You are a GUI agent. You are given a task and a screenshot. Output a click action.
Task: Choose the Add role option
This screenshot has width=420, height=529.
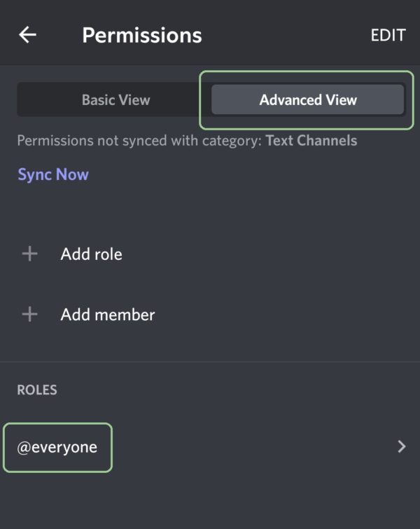click(x=210, y=254)
